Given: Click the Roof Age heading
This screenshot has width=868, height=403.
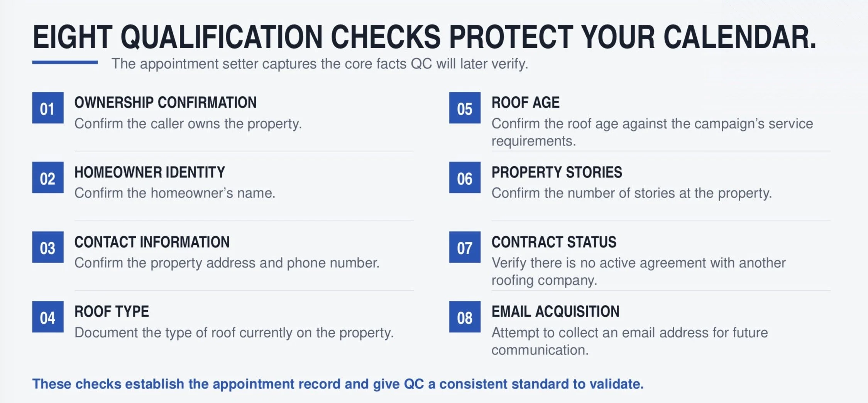Looking at the screenshot, I should (x=525, y=103).
